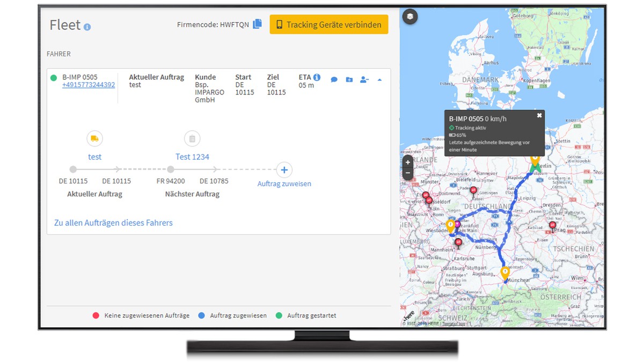
Task: Collapse the B-IMP 0505 driver card
Action: pyautogui.click(x=379, y=80)
